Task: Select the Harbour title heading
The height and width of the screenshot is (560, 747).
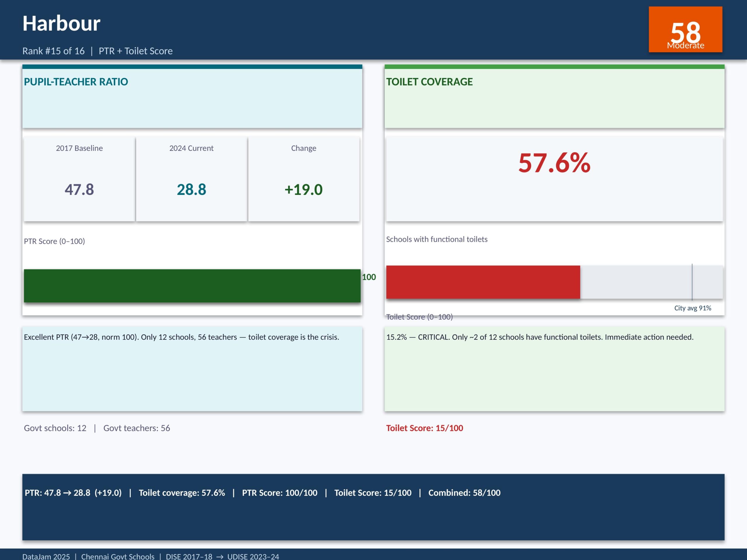Action: pyautogui.click(x=61, y=24)
